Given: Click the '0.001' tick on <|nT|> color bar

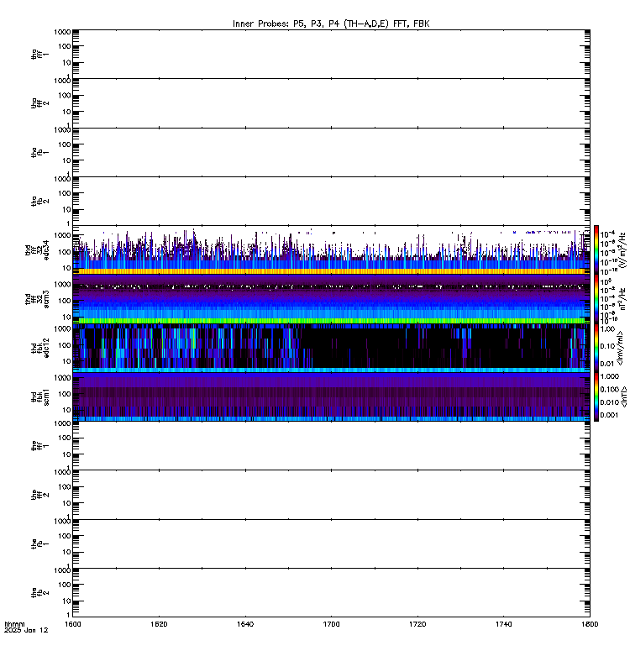Looking at the screenshot, I should [x=610, y=415].
